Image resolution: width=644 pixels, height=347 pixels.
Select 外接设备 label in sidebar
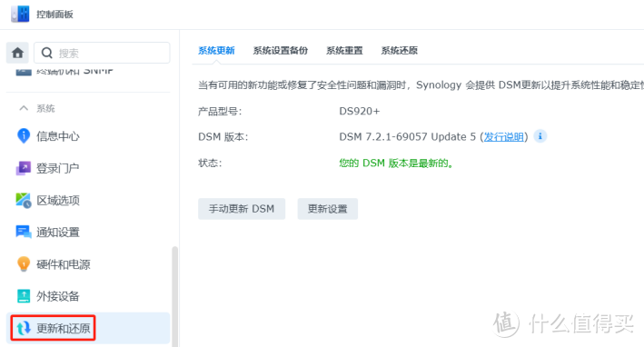58,296
